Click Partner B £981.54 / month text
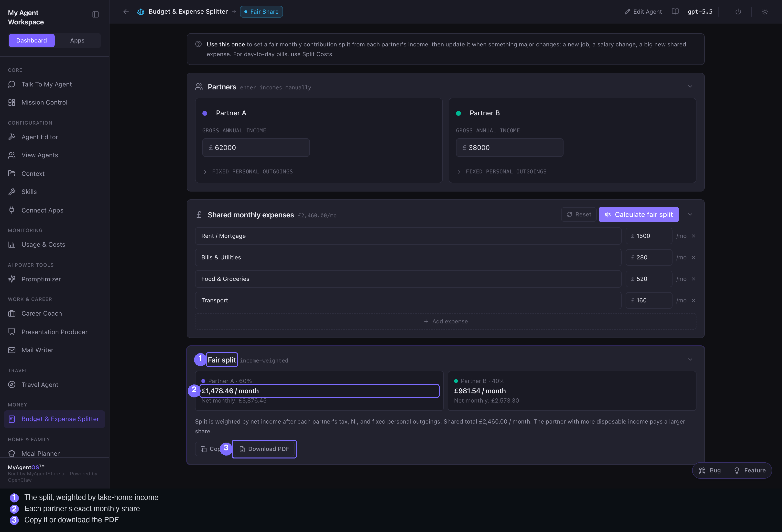The height and width of the screenshot is (532, 782). coord(480,391)
